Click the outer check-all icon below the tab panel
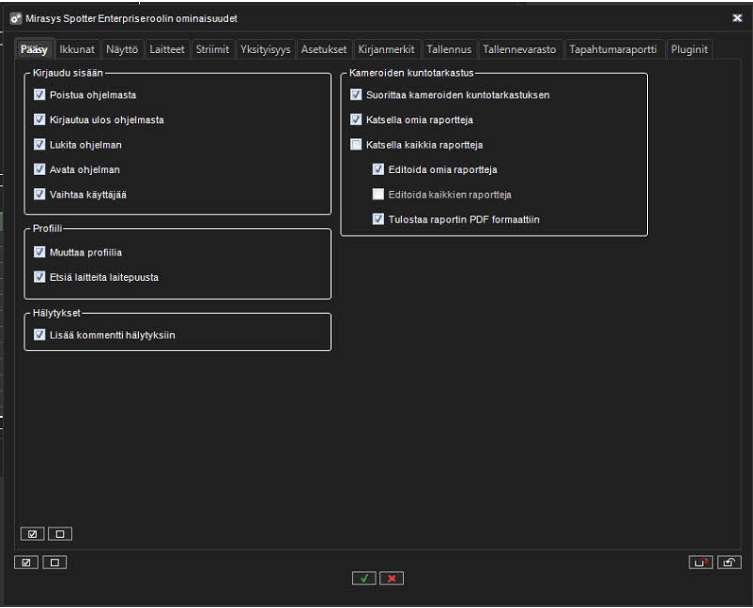Image resolution: width=753 pixels, height=608 pixels. [x=25, y=562]
